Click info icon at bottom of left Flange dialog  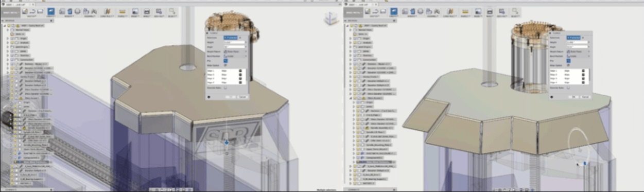(x=208, y=97)
